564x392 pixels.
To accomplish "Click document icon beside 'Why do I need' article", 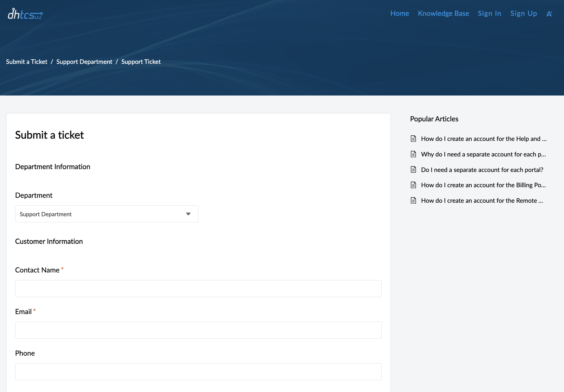I will (413, 154).
